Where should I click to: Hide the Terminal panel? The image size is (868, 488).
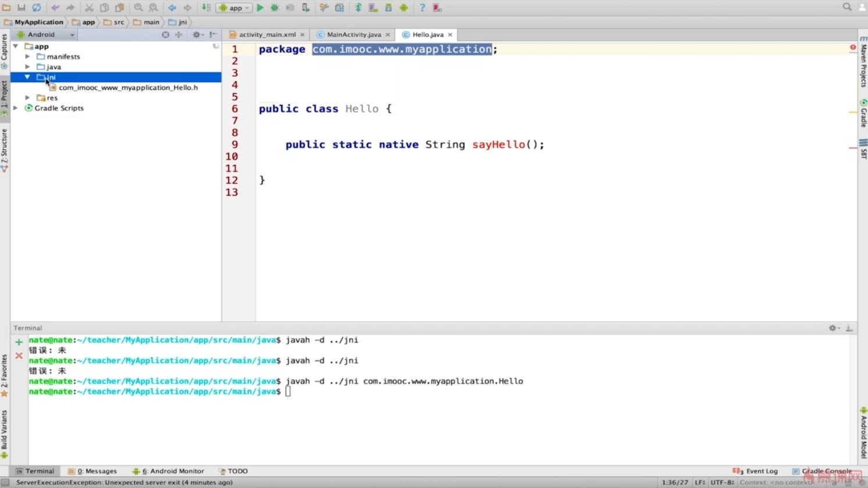click(x=849, y=328)
